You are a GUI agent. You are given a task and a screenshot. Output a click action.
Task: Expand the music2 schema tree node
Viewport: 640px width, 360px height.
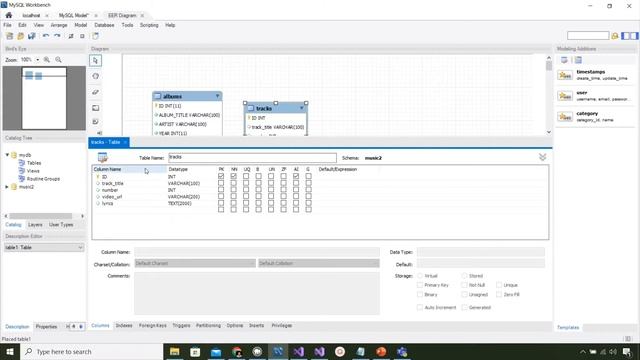pyautogui.click(x=7, y=187)
